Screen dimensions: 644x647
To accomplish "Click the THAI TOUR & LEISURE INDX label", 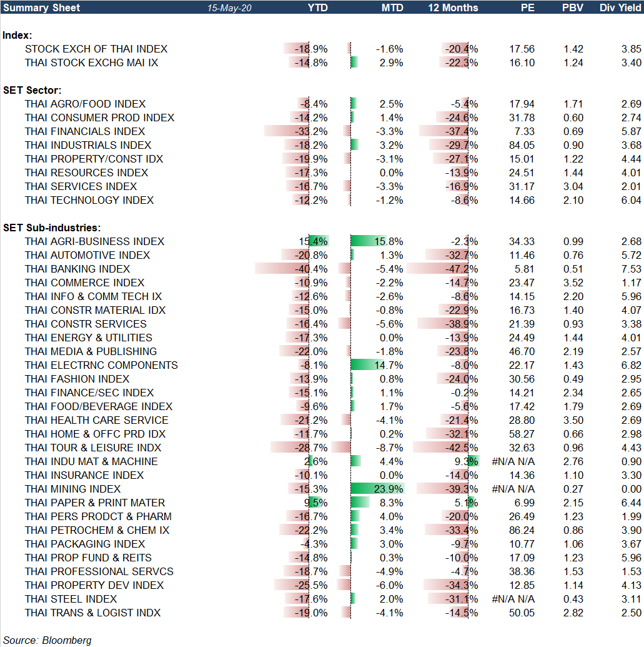I will pos(93,448).
